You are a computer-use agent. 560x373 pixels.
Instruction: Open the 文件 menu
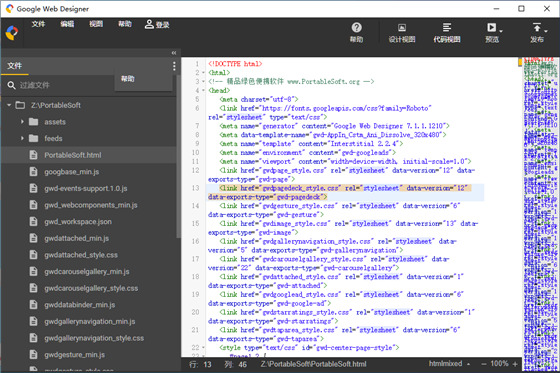coord(38,24)
